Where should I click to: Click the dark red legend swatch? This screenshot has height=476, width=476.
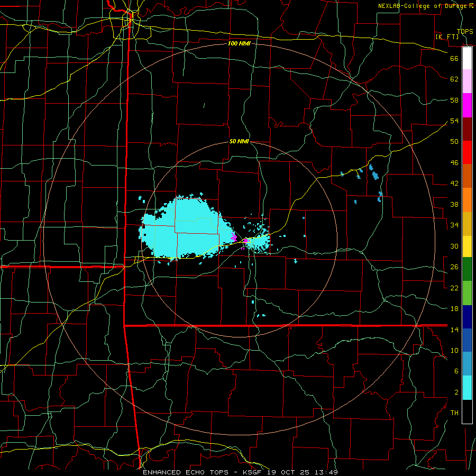pos(467,129)
